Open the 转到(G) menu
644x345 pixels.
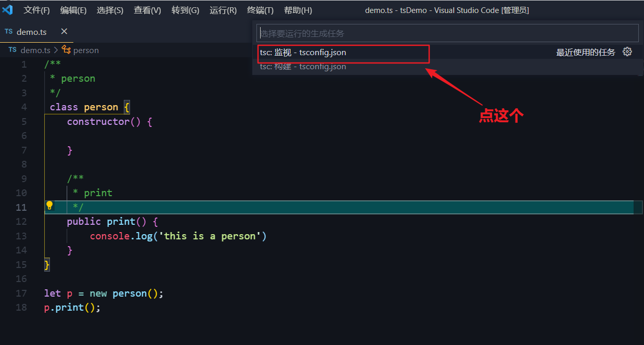click(x=185, y=10)
